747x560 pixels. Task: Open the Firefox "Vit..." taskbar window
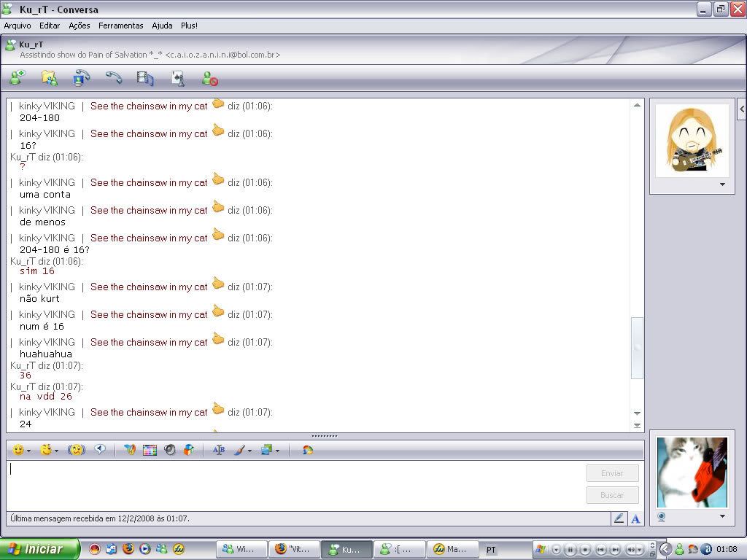coord(293,550)
